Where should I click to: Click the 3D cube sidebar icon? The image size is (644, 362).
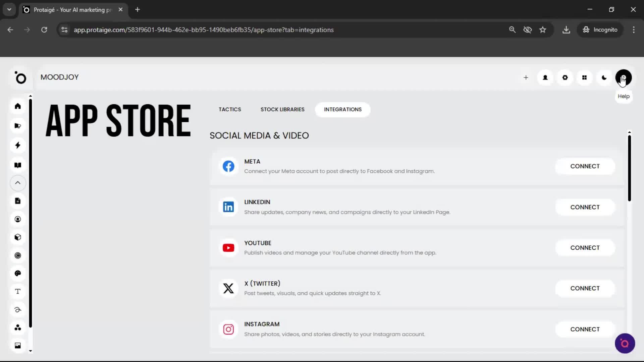[x=18, y=237]
